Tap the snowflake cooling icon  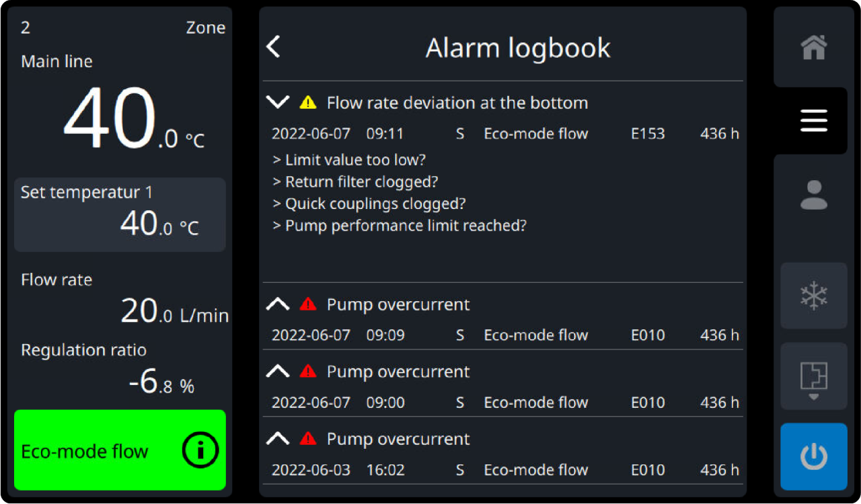pos(813,296)
